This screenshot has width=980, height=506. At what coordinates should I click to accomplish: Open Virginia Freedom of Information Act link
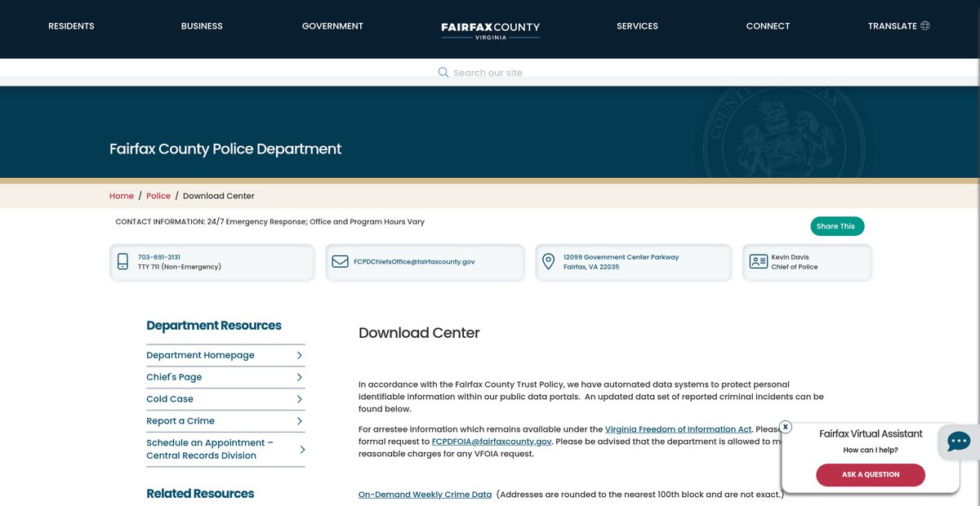tap(678, 429)
